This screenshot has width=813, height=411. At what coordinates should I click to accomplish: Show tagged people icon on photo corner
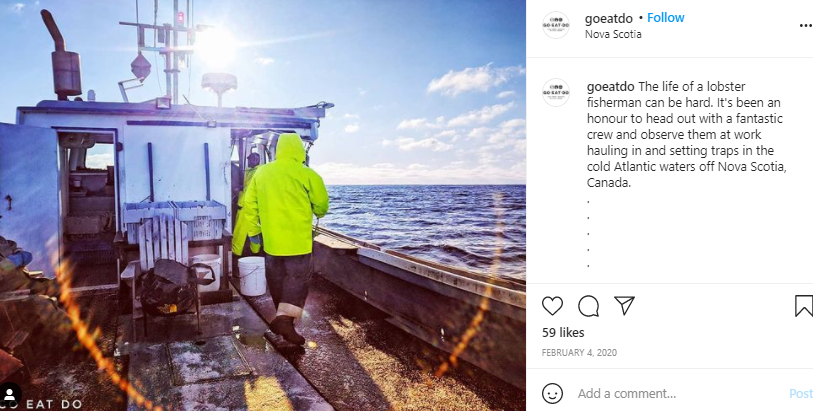10,394
